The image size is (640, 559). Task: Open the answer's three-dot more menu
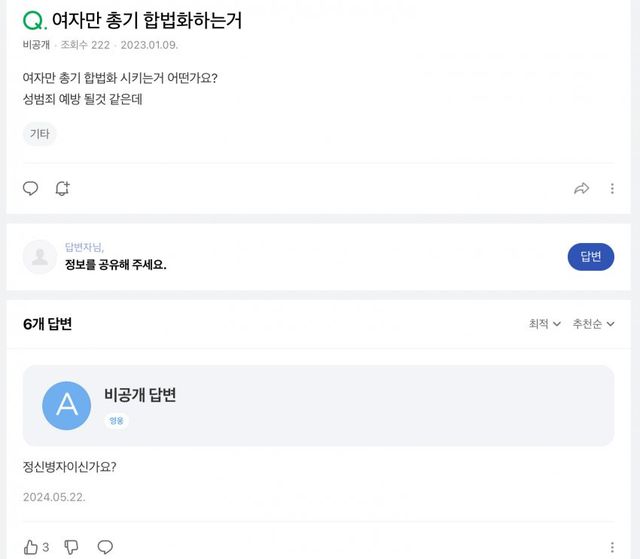pyautogui.click(x=612, y=547)
